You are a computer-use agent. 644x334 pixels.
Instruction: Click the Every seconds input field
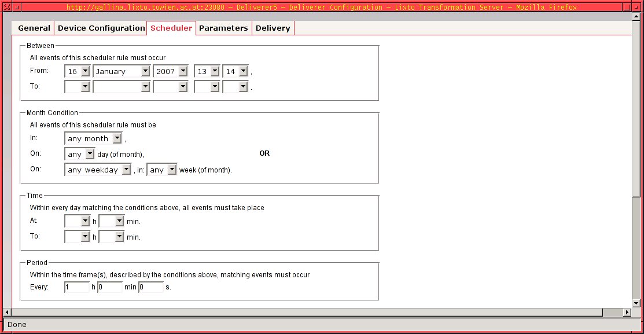(151, 287)
